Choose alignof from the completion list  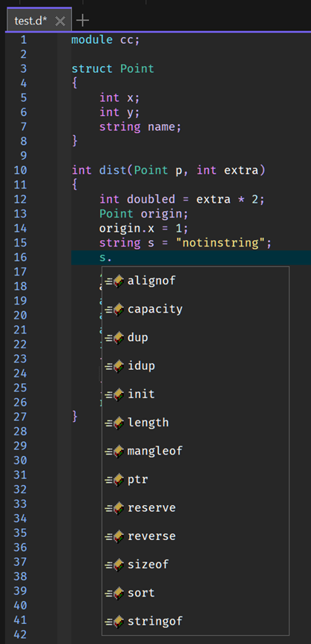(x=195, y=281)
